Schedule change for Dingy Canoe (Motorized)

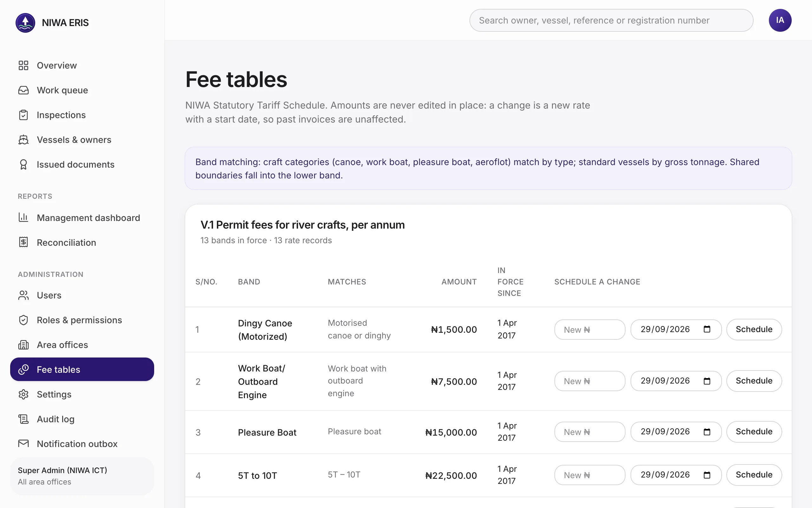(x=754, y=330)
